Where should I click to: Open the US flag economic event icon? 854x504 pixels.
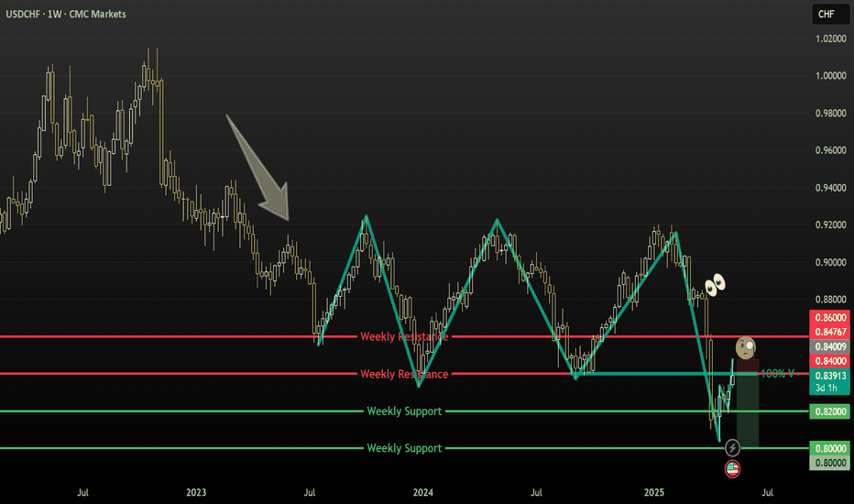click(732, 468)
